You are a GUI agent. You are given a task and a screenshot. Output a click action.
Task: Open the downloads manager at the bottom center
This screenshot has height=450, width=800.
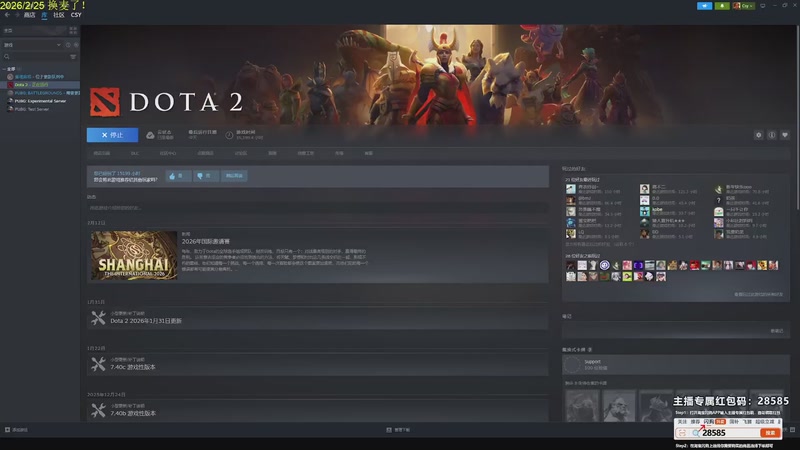[x=398, y=430]
